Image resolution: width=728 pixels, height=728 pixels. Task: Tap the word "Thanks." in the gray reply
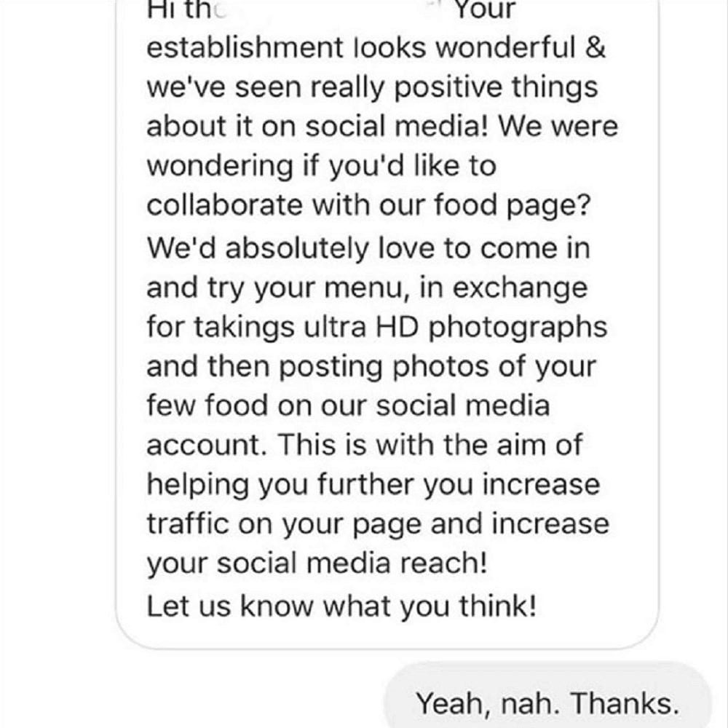tap(625, 703)
